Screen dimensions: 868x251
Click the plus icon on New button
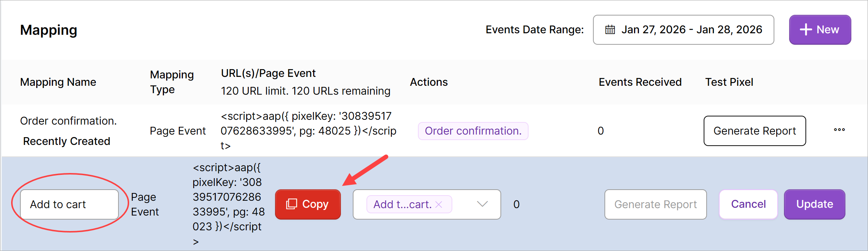pyautogui.click(x=805, y=30)
